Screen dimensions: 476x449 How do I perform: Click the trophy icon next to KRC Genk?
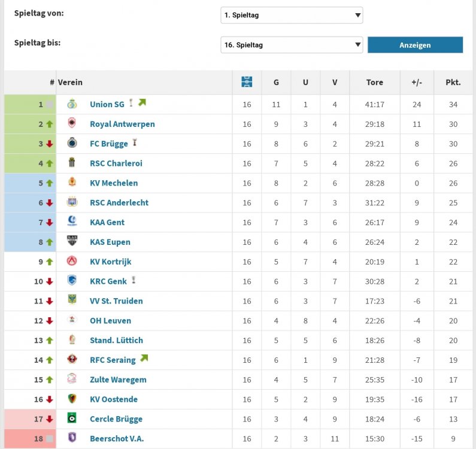point(134,280)
